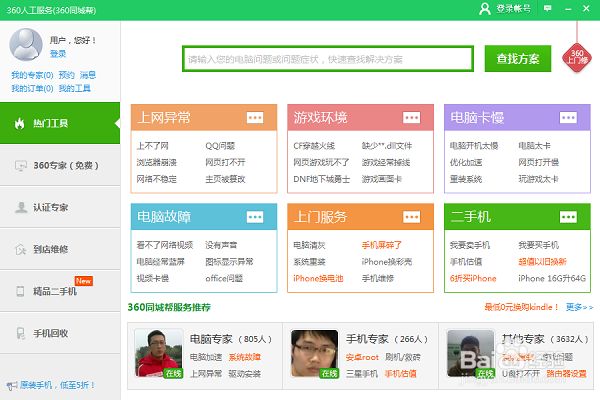Click 看不了网络视频 under 电脑故障

coord(165,245)
